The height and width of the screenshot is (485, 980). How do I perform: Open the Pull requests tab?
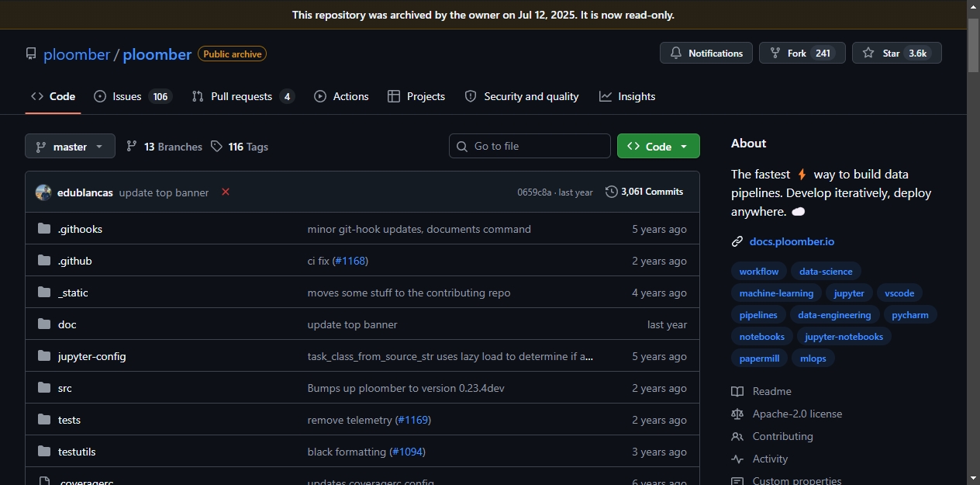(x=243, y=96)
